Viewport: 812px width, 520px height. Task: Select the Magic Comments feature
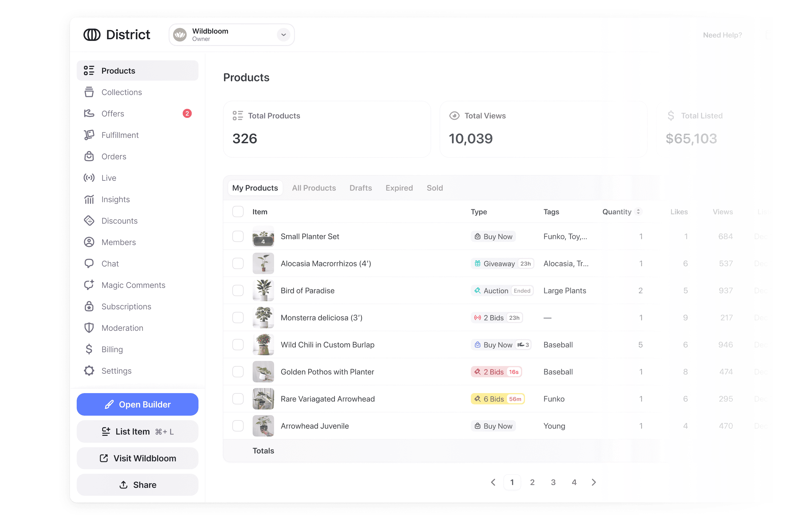click(133, 285)
